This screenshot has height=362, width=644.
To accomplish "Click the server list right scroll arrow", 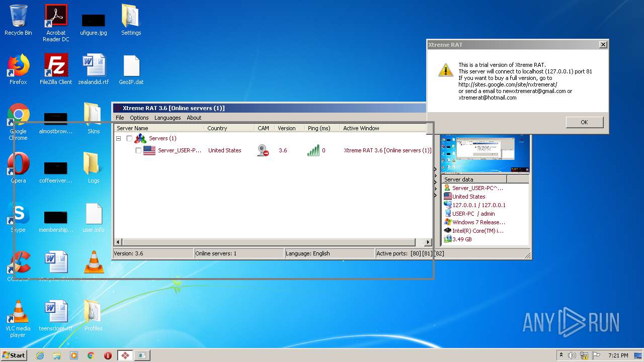I will [428, 242].
